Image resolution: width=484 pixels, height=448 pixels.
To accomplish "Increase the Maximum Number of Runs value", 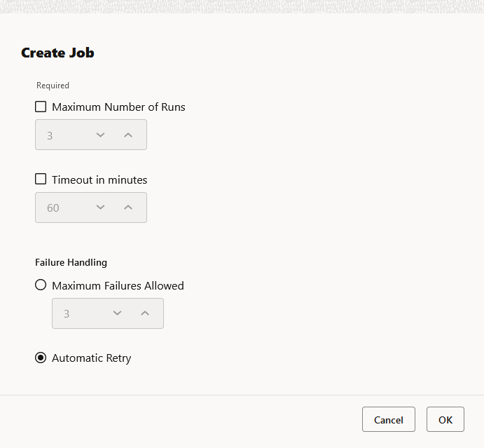I will (x=128, y=135).
